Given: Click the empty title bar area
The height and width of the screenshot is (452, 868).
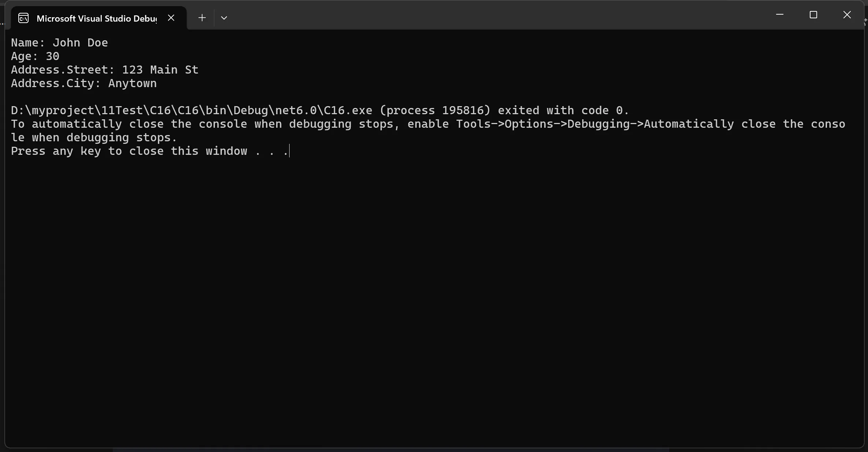Looking at the screenshot, I should [x=498, y=15].
